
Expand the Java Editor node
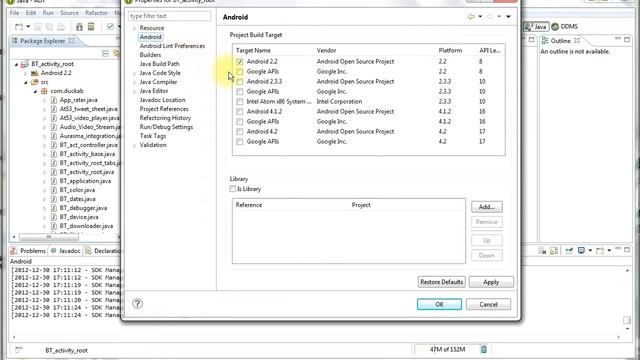click(134, 91)
